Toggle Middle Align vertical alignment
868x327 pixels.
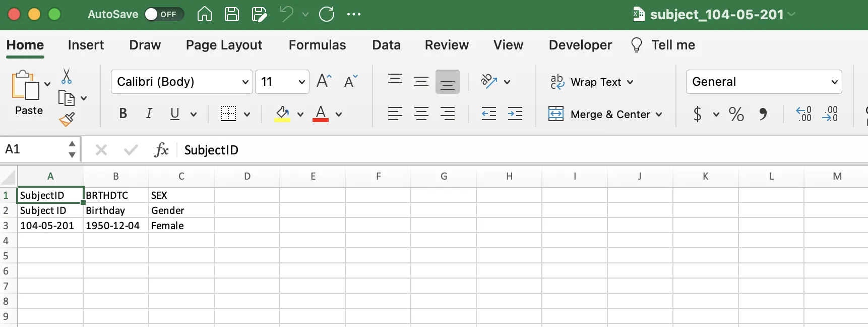[421, 81]
